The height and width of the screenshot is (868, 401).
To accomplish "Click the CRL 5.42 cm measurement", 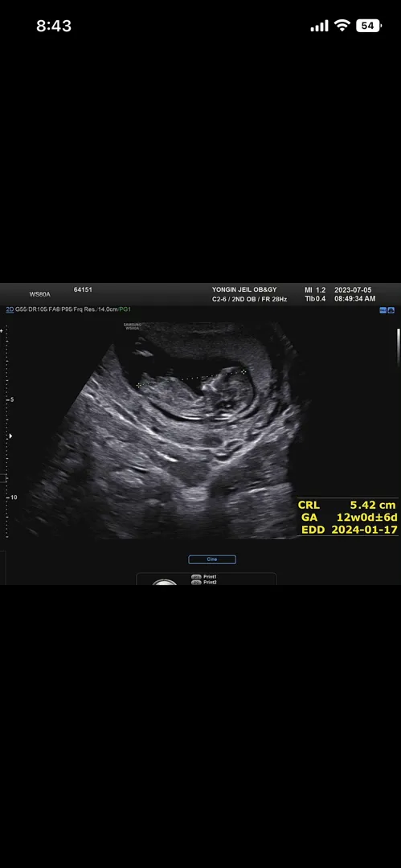I will 347,505.
